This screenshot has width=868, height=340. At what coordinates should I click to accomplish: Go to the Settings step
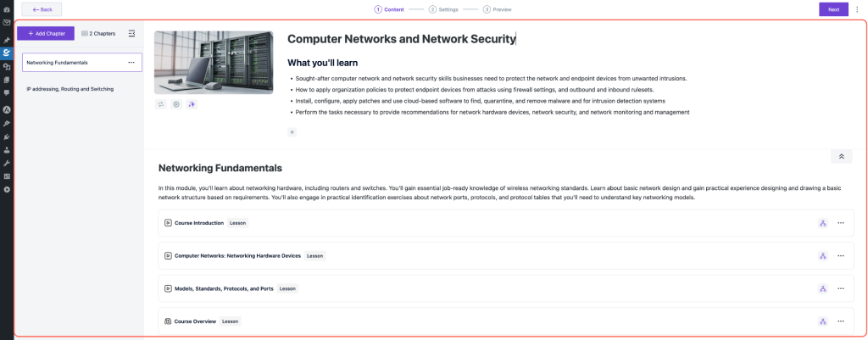(x=443, y=9)
